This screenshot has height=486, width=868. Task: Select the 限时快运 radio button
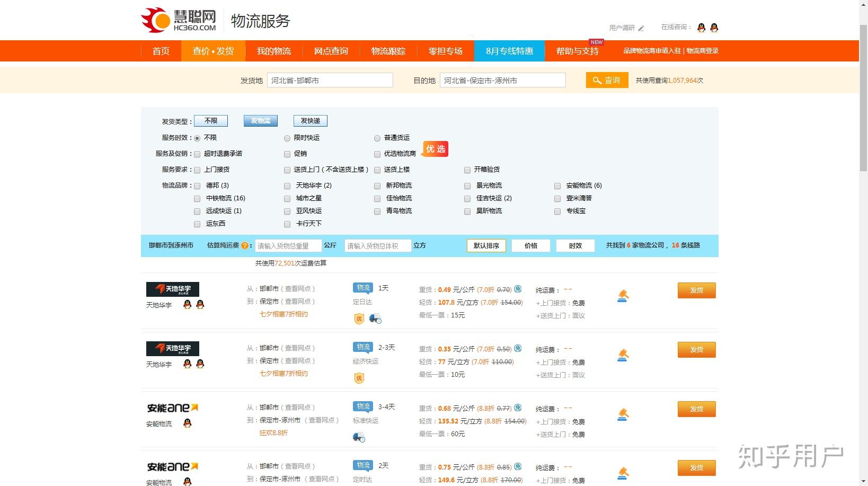287,138
